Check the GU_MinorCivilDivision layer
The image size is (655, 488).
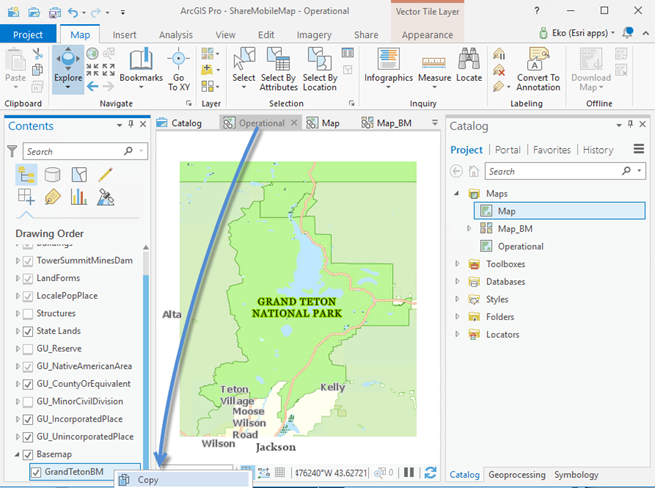click(x=28, y=402)
